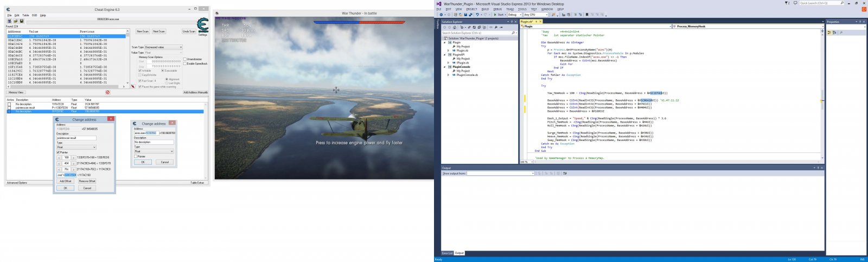
Task: Click the open file icon in Cheat Engine toolbar
Action: click(16, 21)
